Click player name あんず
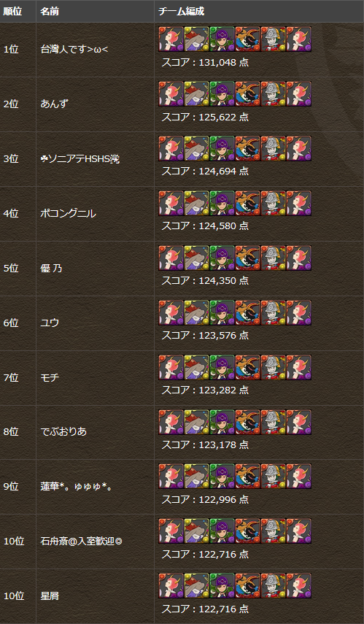The height and width of the screenshot is (624, 364). (x=54, y=104)
